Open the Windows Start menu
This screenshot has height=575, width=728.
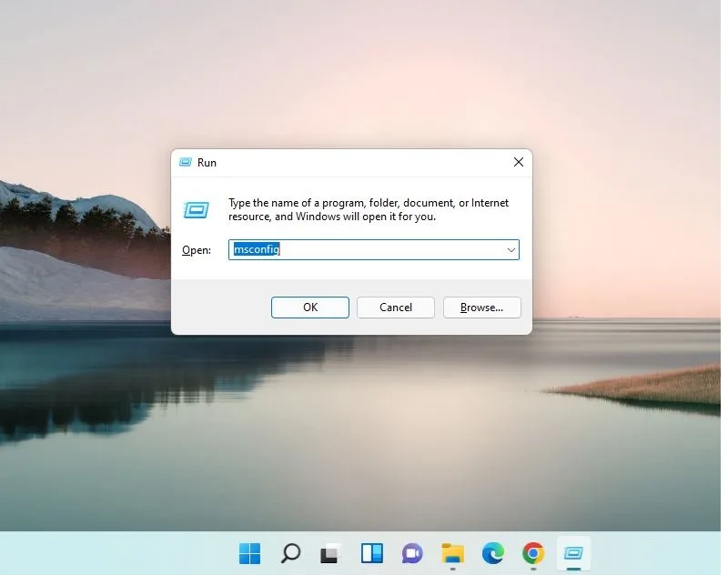click(249, 553)
